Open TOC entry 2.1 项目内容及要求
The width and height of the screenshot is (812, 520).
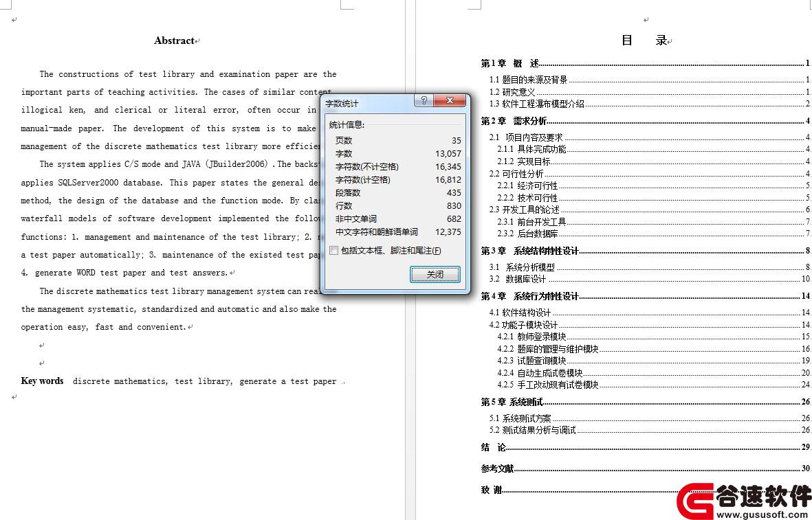pyautogui.click(x=650, y=137)
